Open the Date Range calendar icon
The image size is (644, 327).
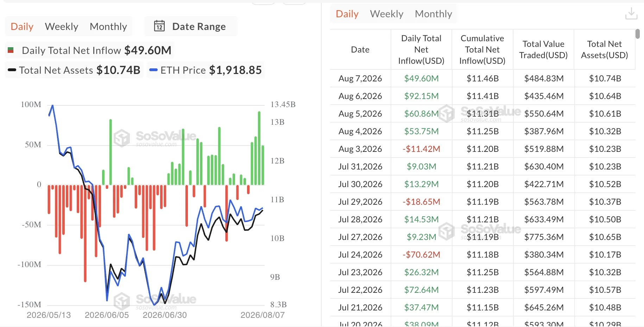click(x=159, y=26)
